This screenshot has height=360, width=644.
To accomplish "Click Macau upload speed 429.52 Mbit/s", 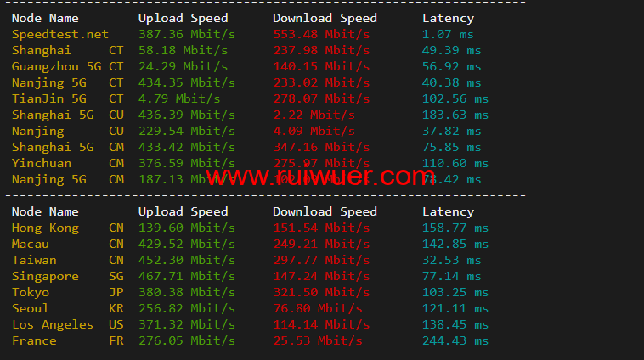I will coord(186,244).
